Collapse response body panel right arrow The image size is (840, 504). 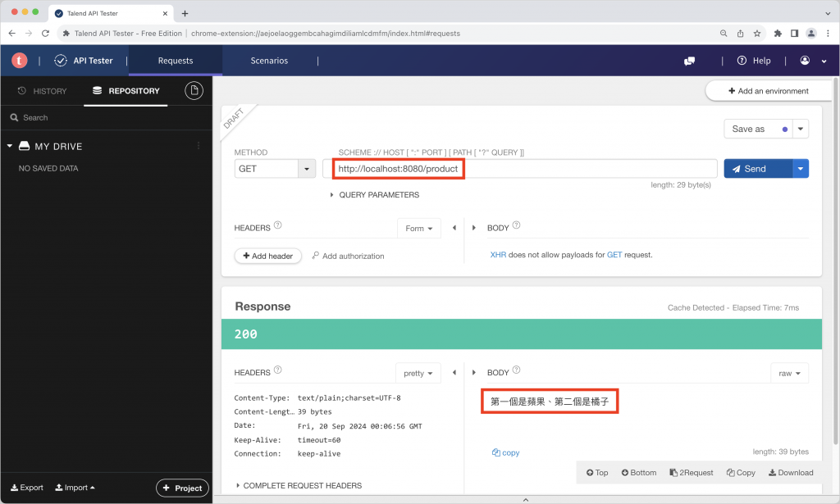[473, 372]
